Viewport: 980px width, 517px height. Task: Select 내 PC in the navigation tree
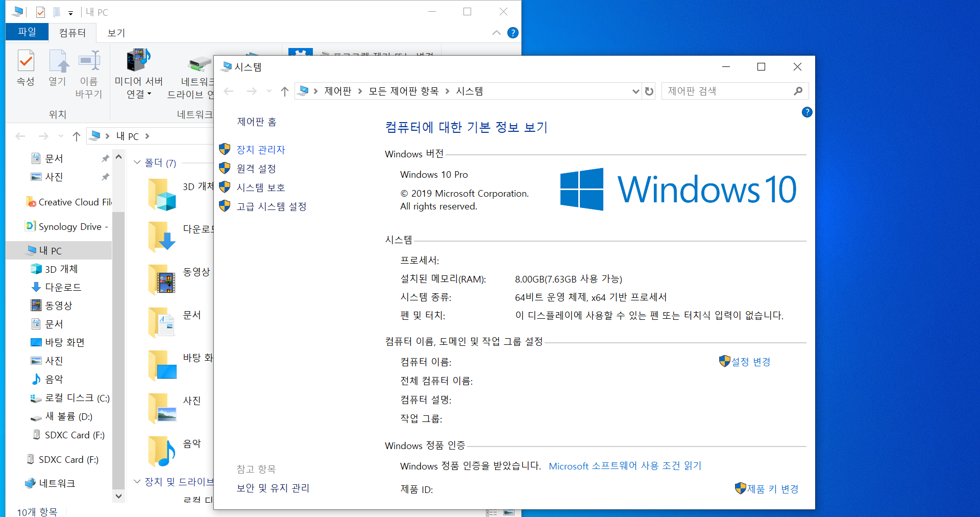coord(51,250)
